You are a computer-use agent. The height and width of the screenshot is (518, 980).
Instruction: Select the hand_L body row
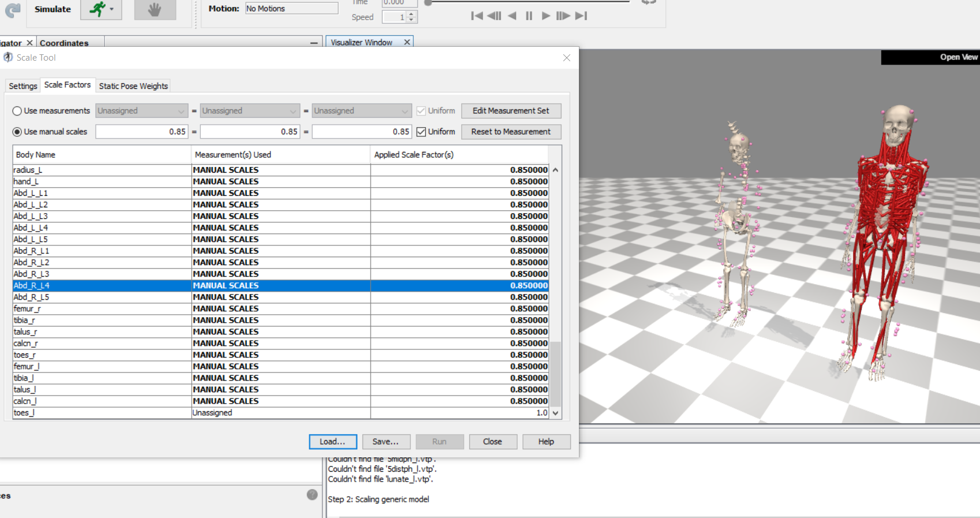280,181
